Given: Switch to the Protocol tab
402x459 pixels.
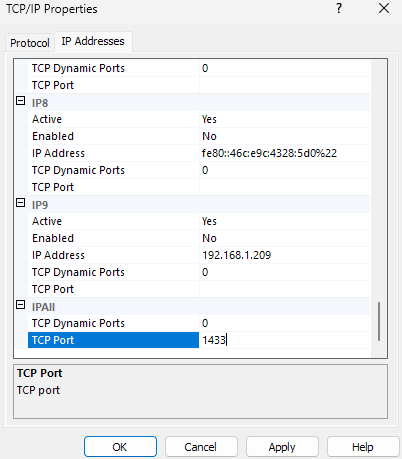Looking at the screenshot, I should (x=30, y=43).
